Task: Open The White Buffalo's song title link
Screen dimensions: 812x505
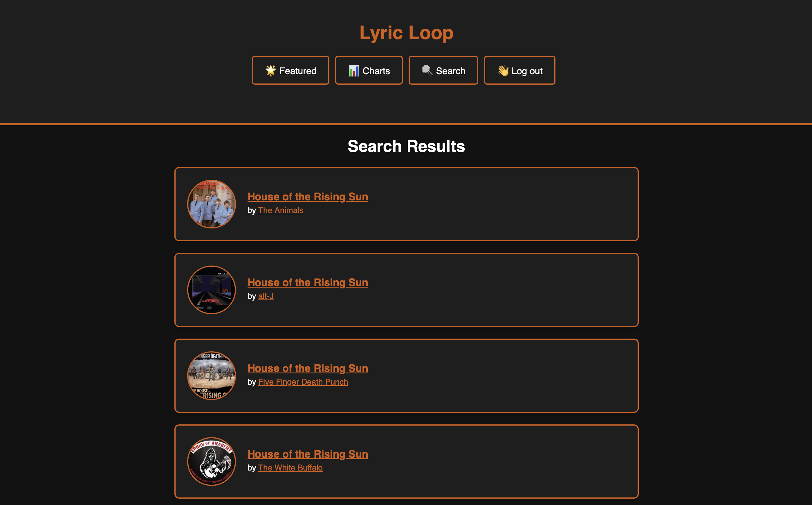Action: coord(308,454)
